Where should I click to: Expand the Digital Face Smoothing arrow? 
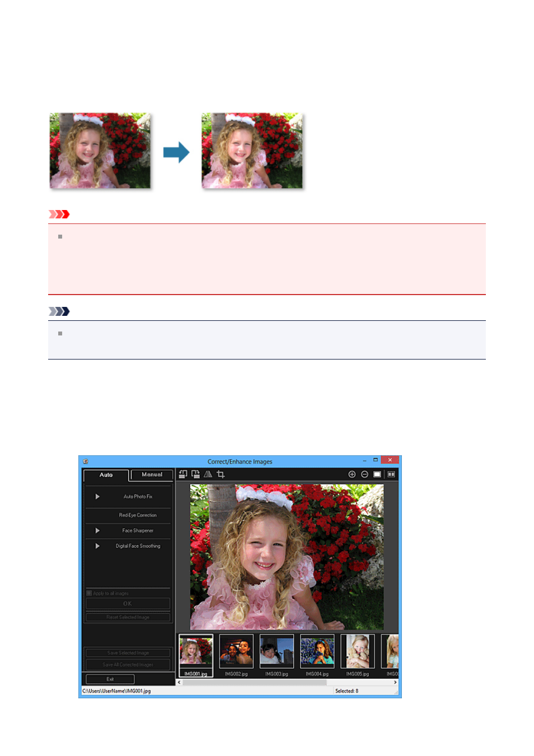[x=97, y=546]
